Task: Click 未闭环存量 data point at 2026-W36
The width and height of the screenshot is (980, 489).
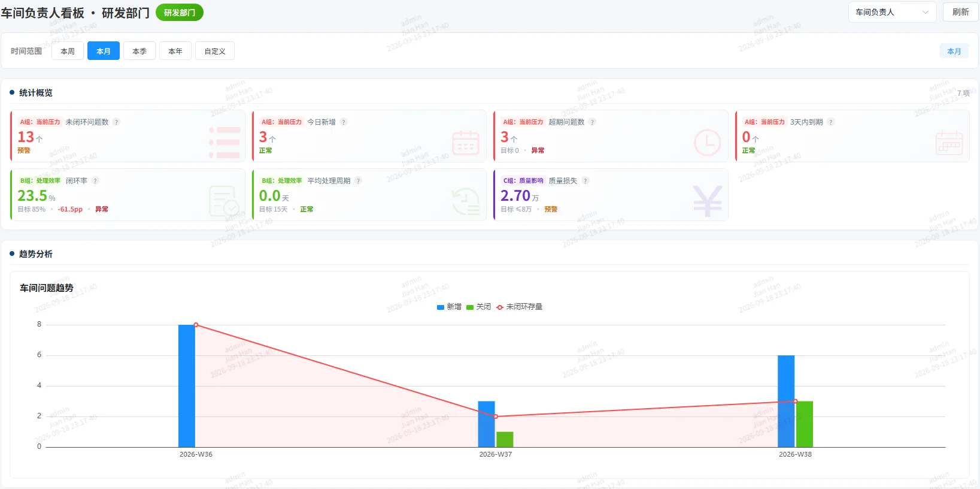Action: [x=196, y=325]
